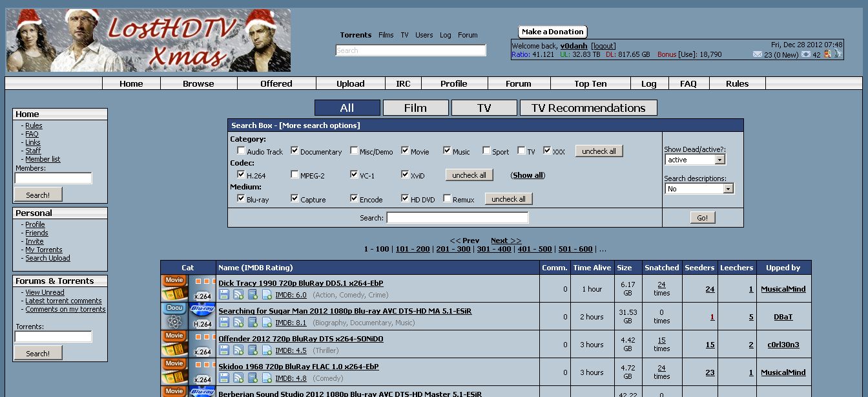Click page-plus icon in Sugar Man row
This screenshot has width=868, height=397.
pos(267,323)
